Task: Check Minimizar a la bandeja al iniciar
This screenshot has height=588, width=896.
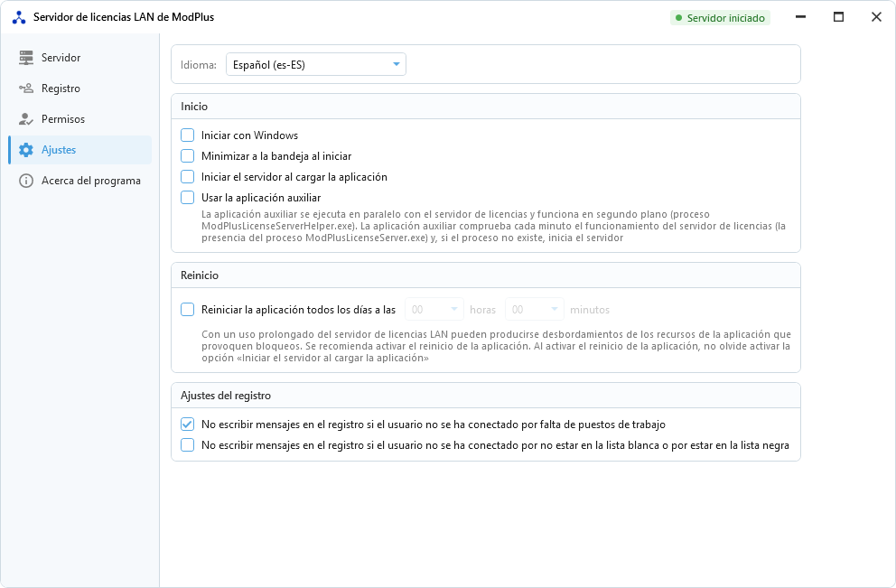Action: [x=188, y=156]
